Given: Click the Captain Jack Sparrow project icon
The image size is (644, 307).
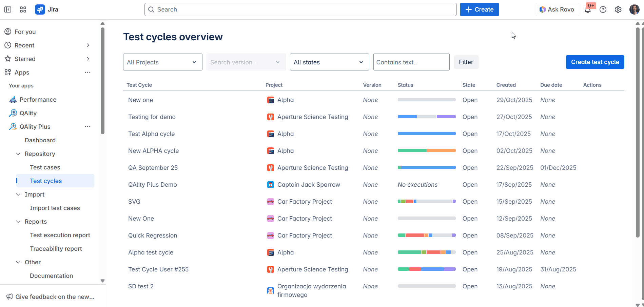Looking at the screenshot, I should pos(271,185).
